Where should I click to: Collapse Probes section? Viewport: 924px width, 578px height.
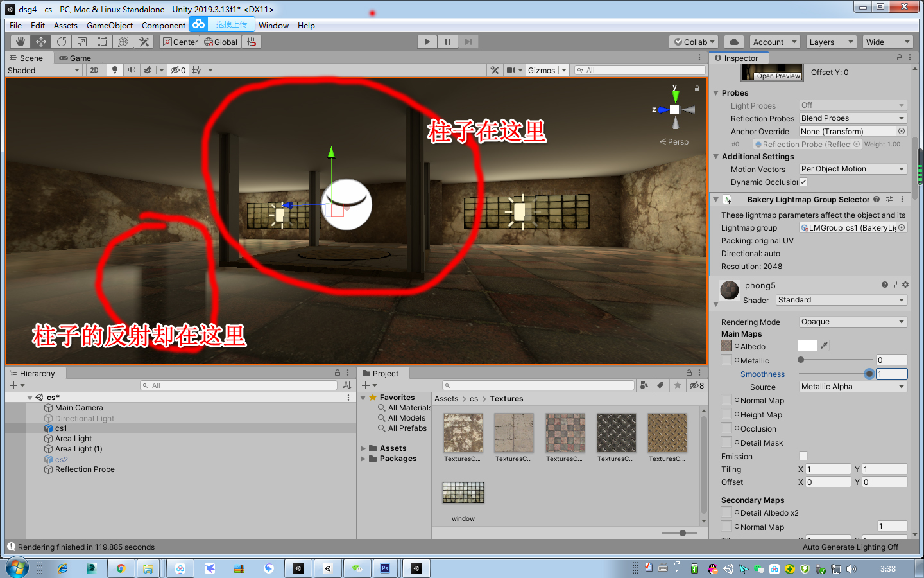pos(716,93)
